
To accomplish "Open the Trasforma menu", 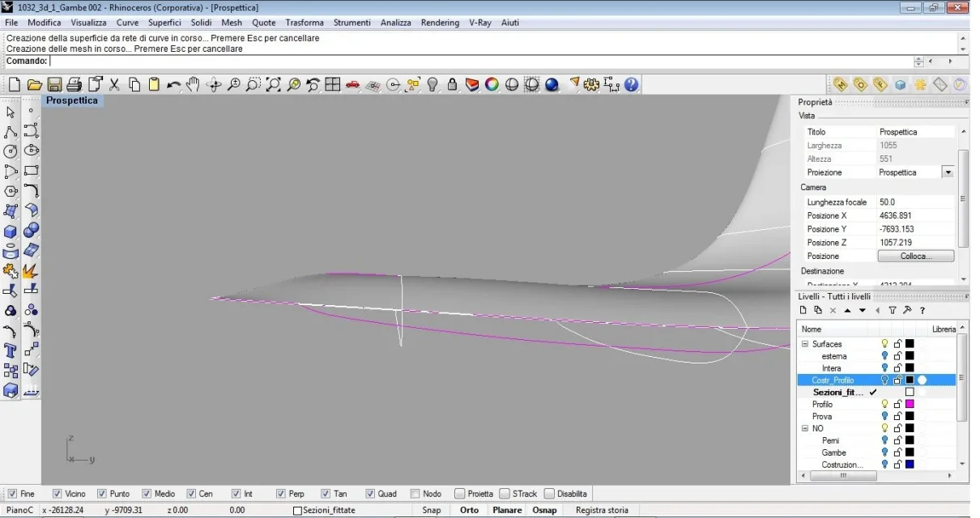I will click(305, 23).
